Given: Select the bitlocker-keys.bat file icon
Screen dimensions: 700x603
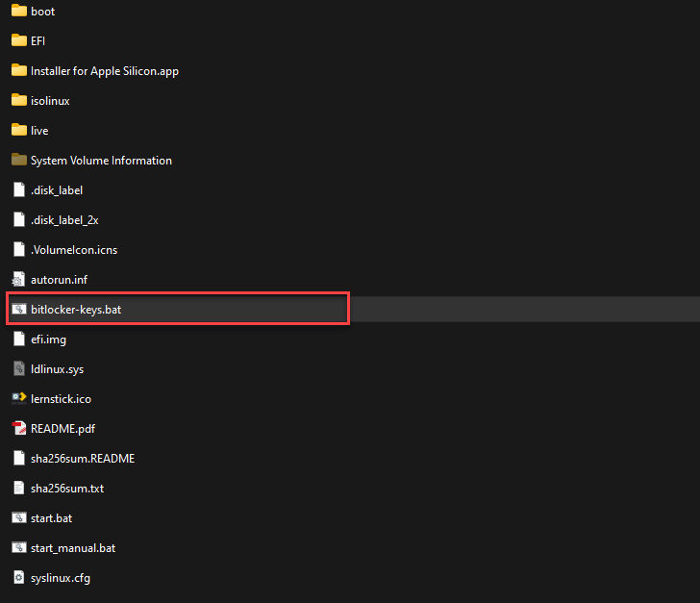Looking at the screenshot, I should 18,310.
